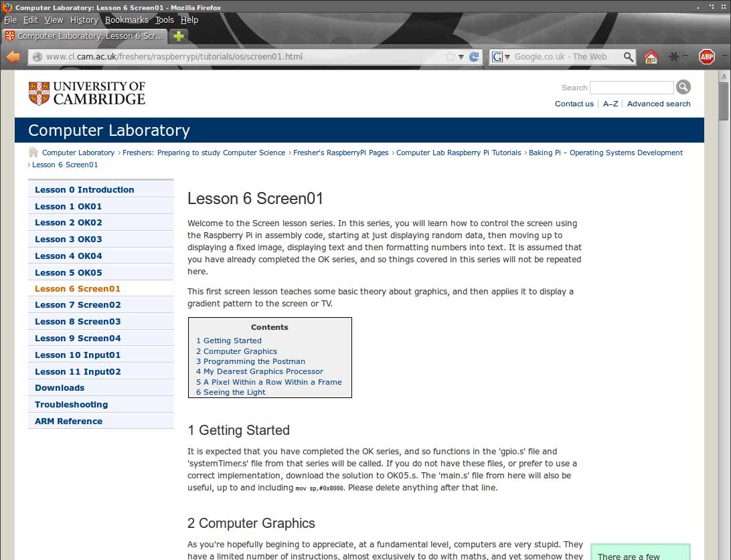Screen dimensions: 731x560
Task: Click the Contact us link
Action: [x=574, y=104]
